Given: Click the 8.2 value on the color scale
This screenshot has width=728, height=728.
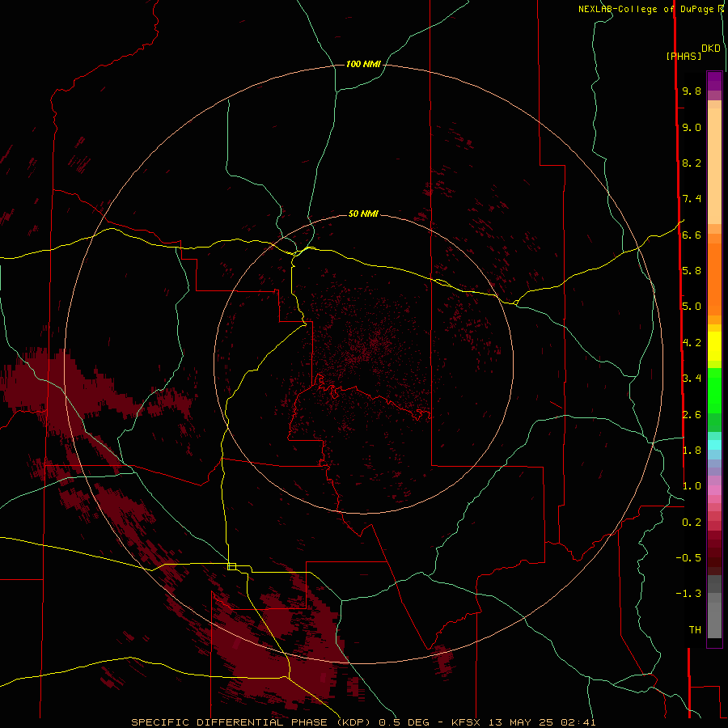Looking at the screenshot, I should [x=692, y=163].
